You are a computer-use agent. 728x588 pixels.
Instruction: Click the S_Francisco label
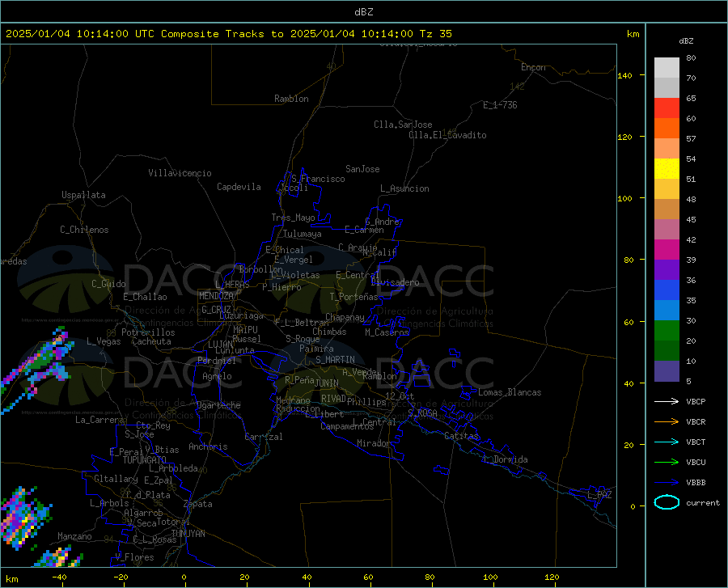click(x=318, y=179)
